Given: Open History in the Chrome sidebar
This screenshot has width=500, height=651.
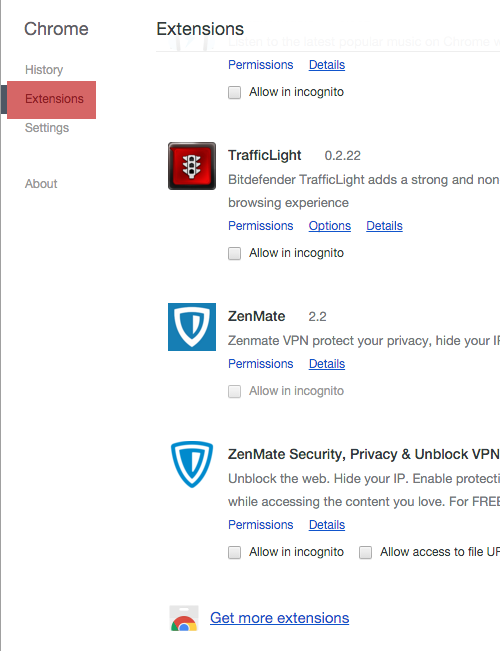Looking at the screenshot, I should 44,70.
